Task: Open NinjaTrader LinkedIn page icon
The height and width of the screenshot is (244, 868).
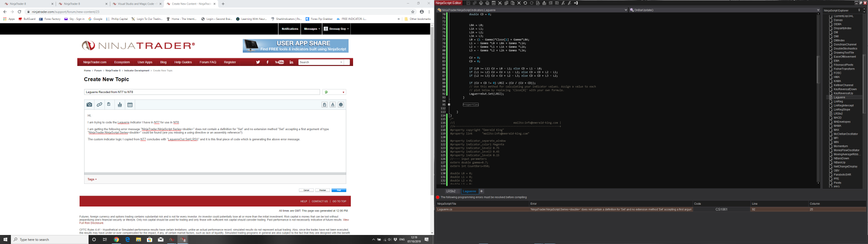Action: click(291, 62)
